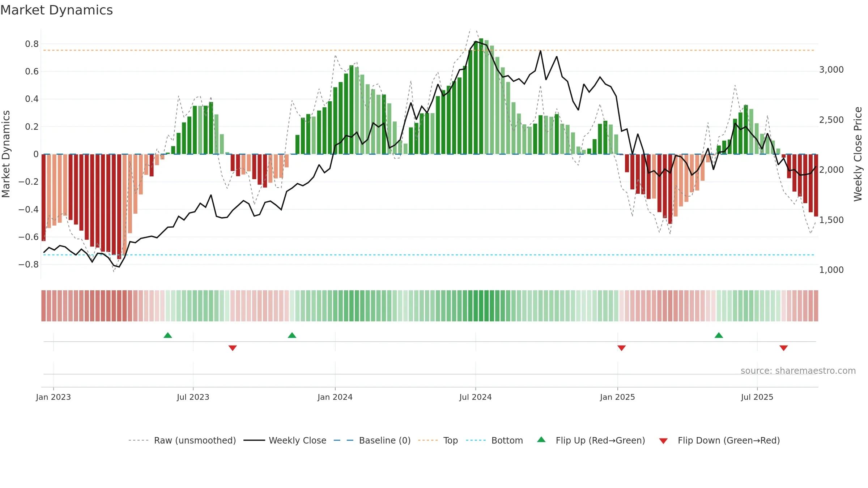Toggle the Raw (unsmoothed) legend entry

[x=195, y=440]
